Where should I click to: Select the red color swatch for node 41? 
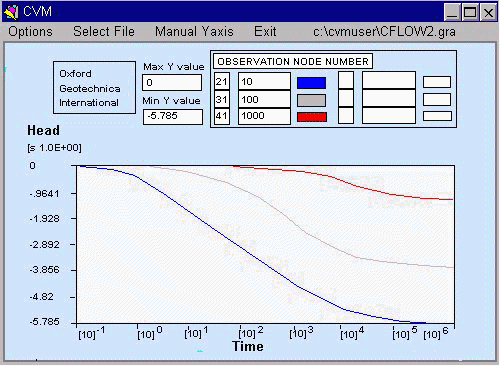coord(312,117)
